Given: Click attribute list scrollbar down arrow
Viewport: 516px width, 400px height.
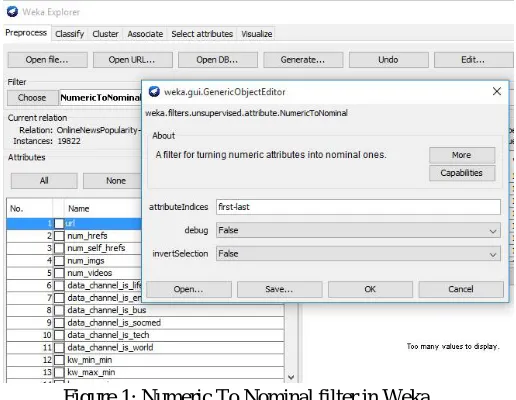Looking at the screenshot, I should pyautogui.click(x=291, y=377).
